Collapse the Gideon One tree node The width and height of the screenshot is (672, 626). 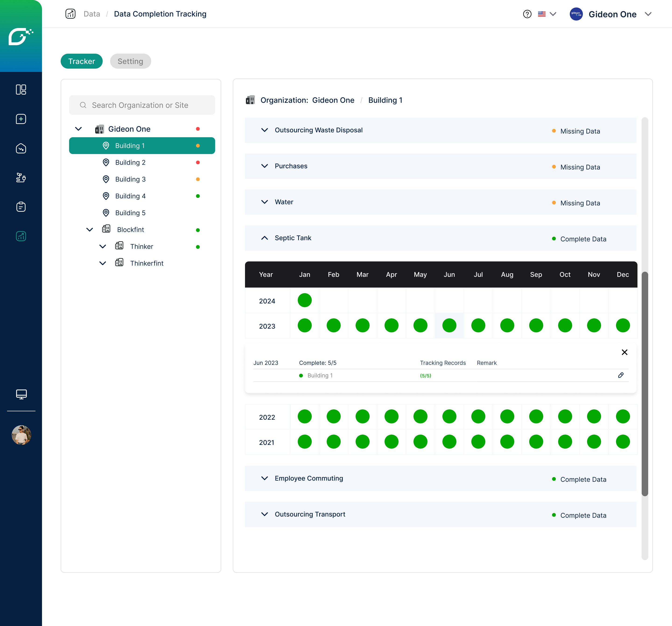coord(78,129)
